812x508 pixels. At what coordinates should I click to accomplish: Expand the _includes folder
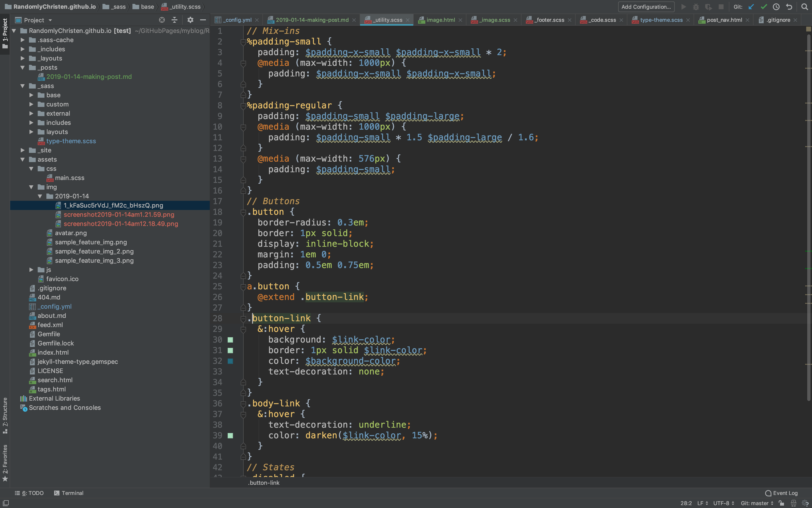(x=22, y=49)
